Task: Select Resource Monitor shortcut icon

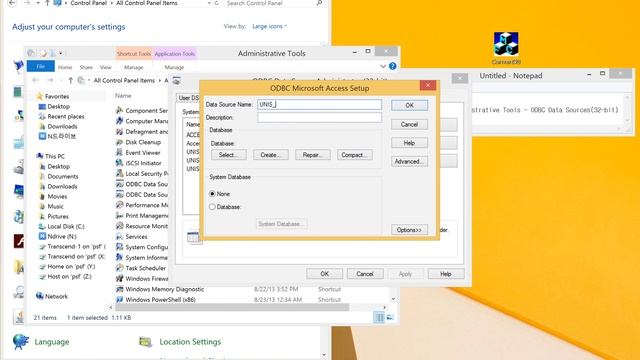Action: (x=120, y=226)
